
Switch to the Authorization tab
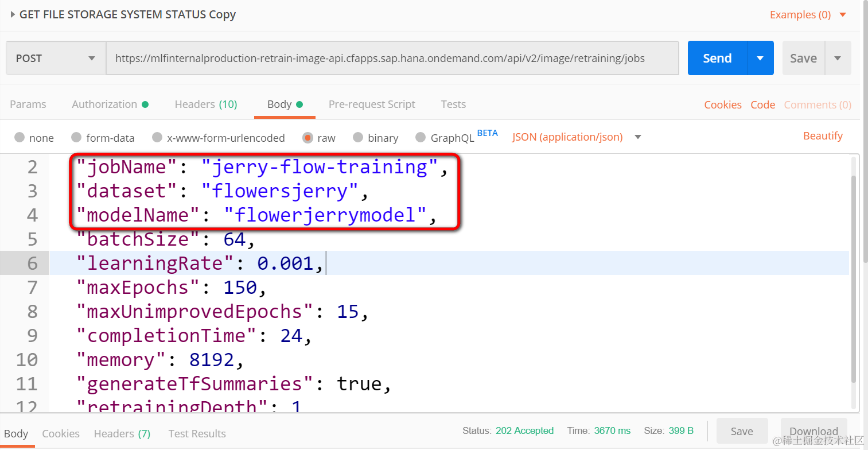[110, 104]
